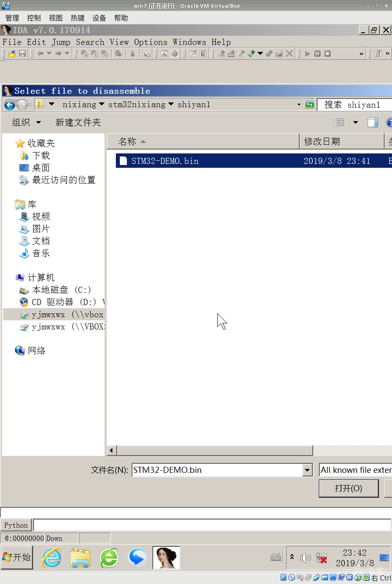This screenshot has height=584, width=392.
Task: Expand the arrow after nixiang in the path
Action: 101,104
